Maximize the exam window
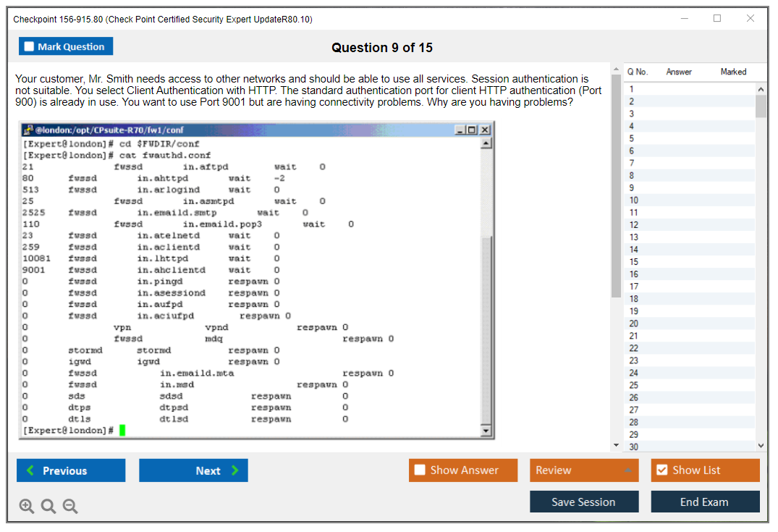This screenshot has height=532, width=778. tap(717, 19)
